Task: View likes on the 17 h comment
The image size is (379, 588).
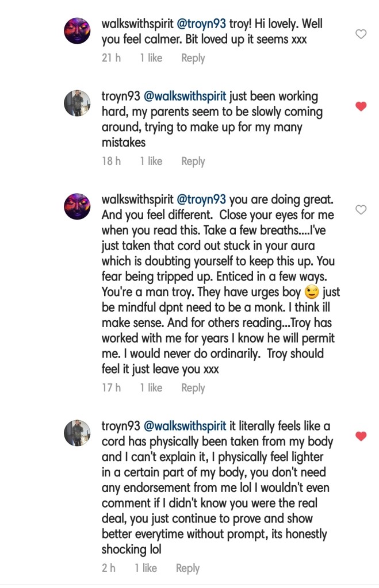Action: (x=151, y=388)
